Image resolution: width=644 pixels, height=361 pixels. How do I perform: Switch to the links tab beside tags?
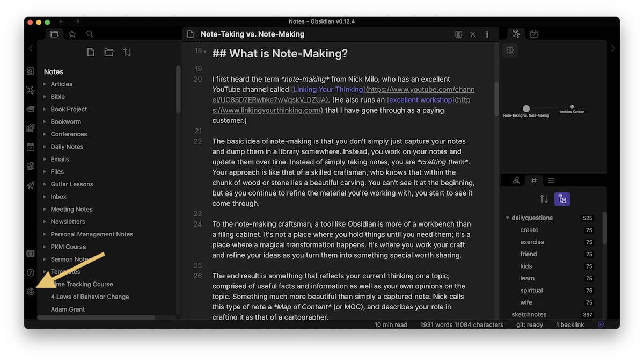pos(516,180)
